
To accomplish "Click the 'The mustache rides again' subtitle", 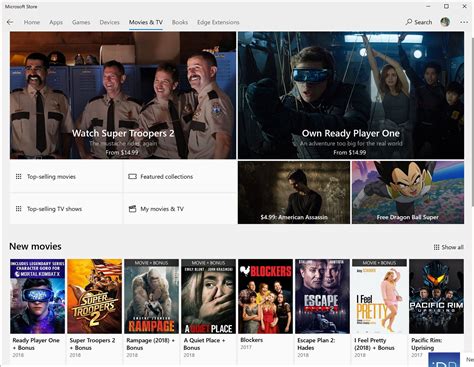I will (x=123, y=143).
